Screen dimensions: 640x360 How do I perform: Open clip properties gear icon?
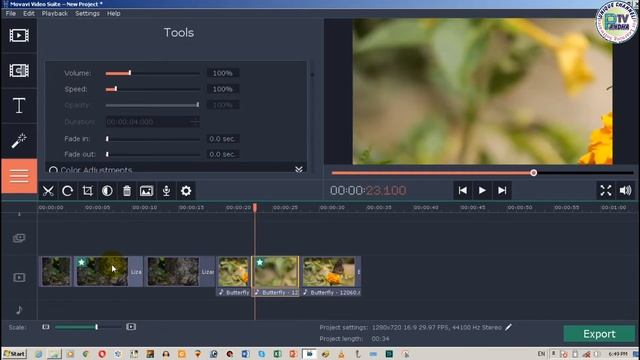click(186, 191)
